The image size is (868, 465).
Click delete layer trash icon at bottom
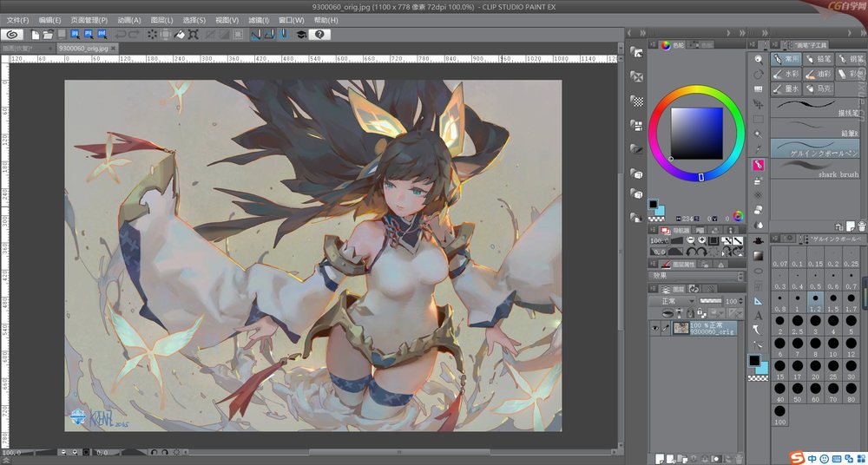(x=739, y=459)
